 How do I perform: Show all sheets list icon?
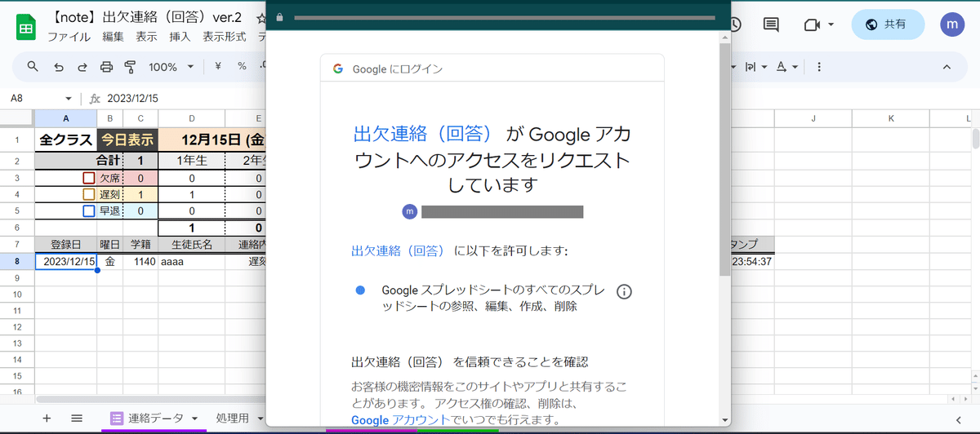(77, 418)
